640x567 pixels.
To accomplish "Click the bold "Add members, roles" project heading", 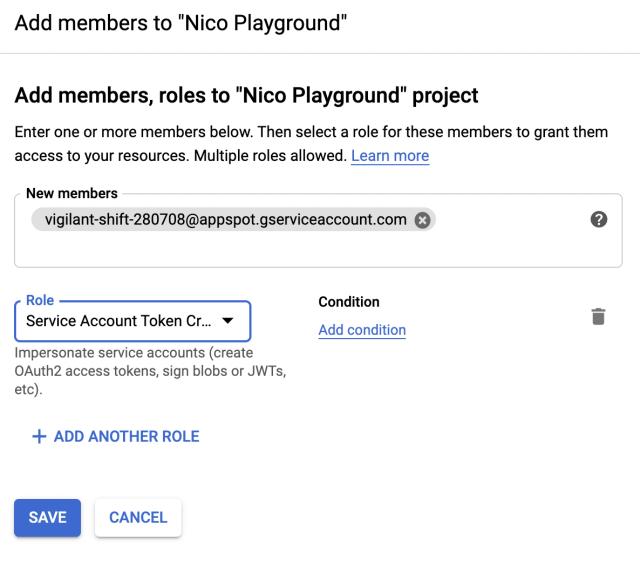I will 246,96.
